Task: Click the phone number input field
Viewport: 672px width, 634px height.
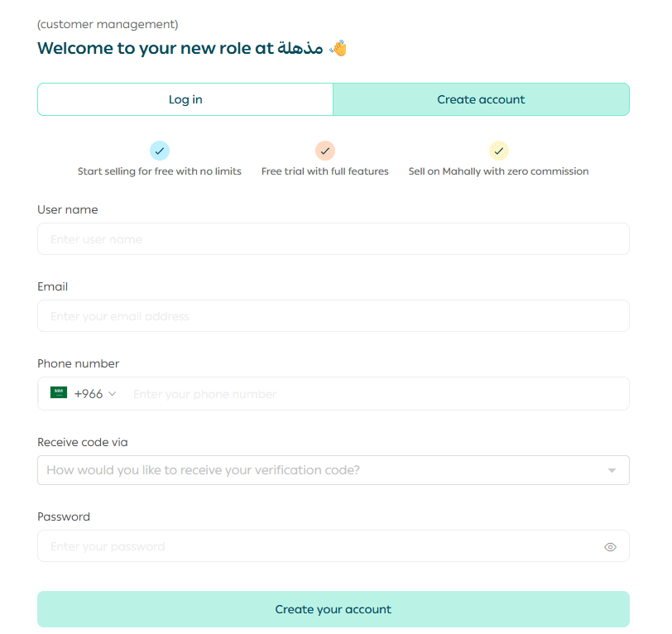Action: 377,394
